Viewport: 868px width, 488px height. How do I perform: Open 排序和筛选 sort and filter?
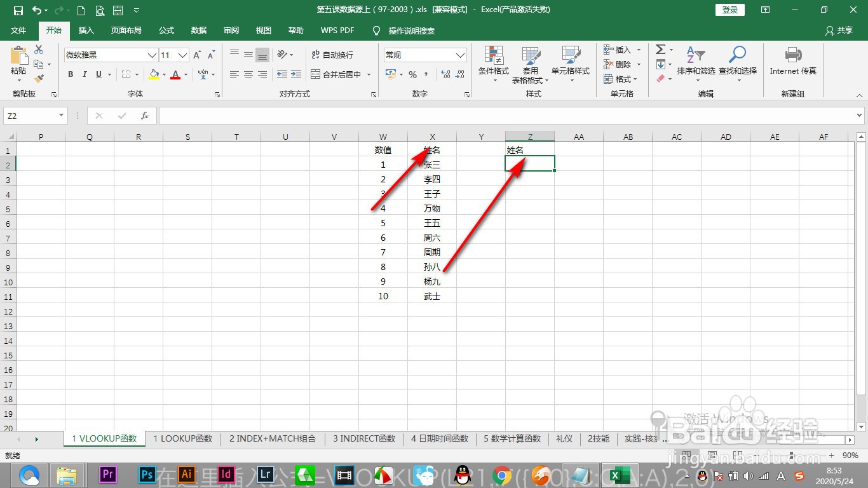696,64
